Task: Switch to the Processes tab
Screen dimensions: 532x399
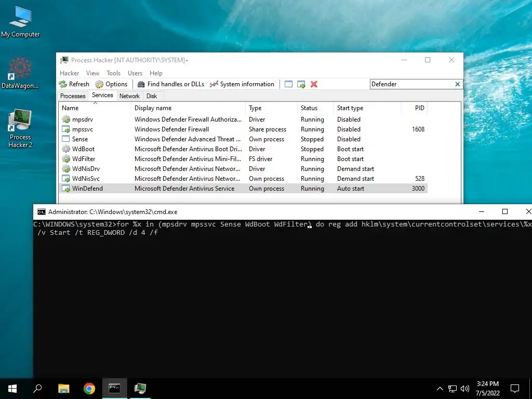Action: click(73, 96)
